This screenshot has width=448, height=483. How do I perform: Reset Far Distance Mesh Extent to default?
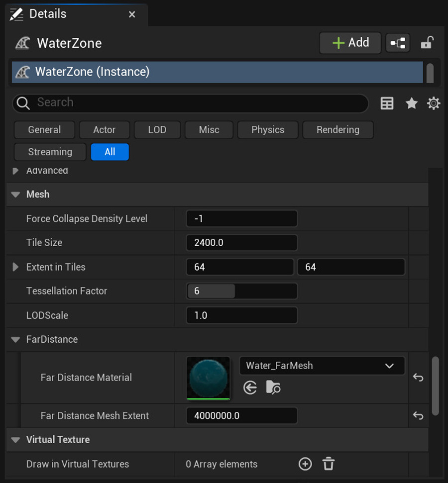click(x=418, y=416)
